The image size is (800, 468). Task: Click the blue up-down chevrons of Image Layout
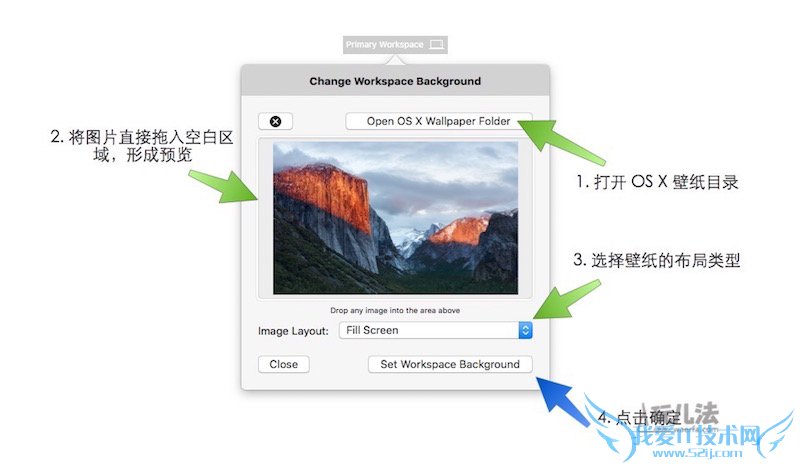[525, 330]
